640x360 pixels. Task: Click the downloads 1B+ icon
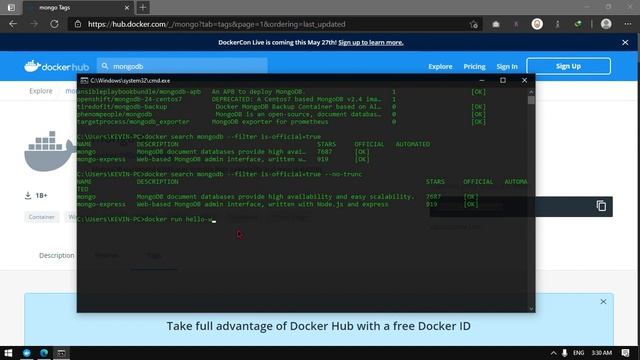(x=28, y=196)
